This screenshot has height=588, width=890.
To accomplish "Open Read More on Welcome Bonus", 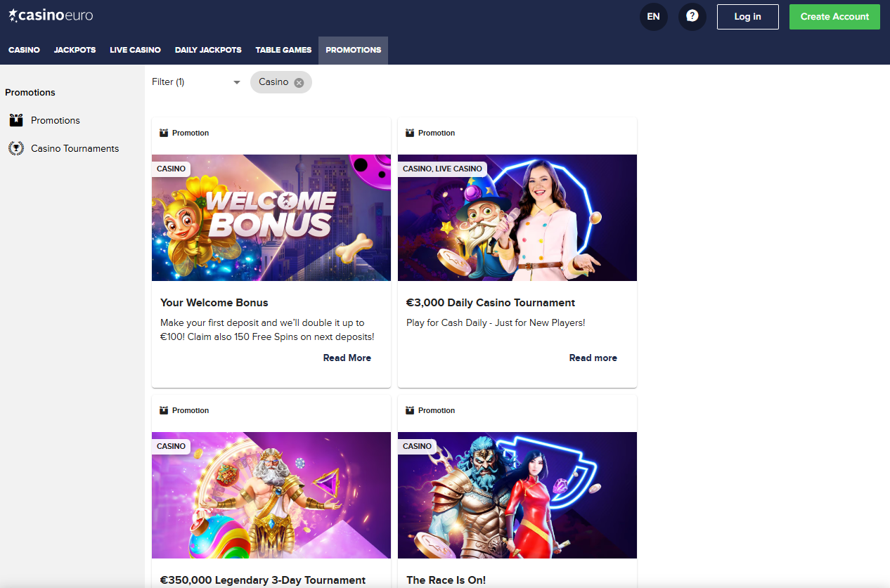I will (x=347, y=358).
